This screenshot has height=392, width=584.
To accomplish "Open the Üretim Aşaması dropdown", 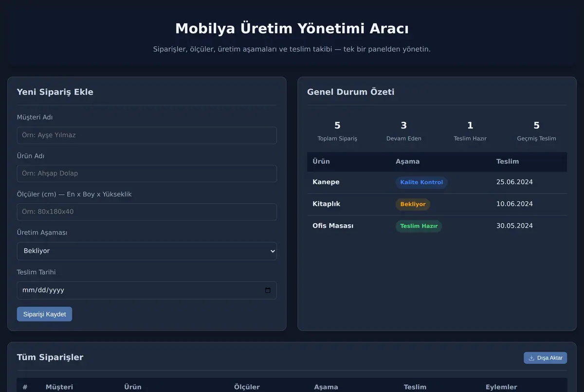I will 147,251.
